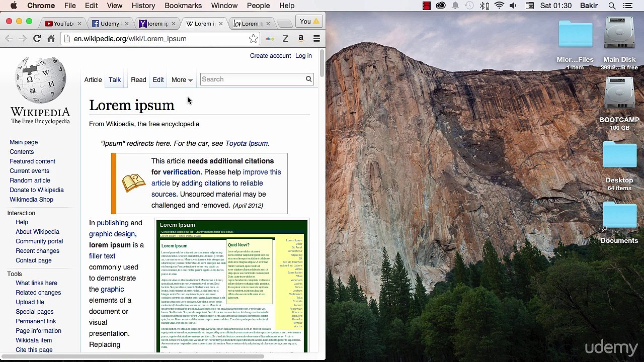Open the browser home page icon
644x362 pixels.
coord(51,39)
